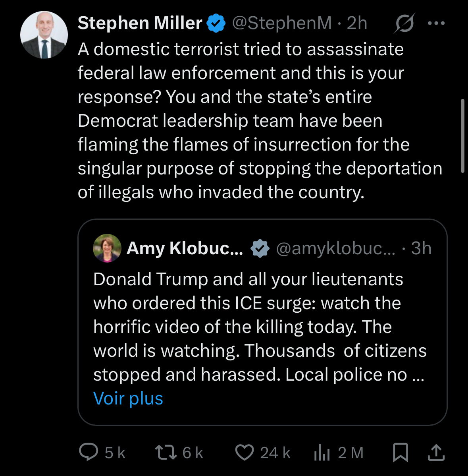The image size is (468, 476).
Task: Open the @amyklobuc... handle
Action: (335, 248)
